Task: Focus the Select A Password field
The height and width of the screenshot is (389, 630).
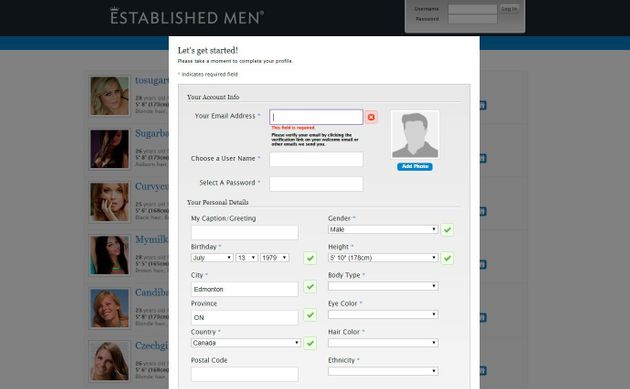Action: pos(316,184)
